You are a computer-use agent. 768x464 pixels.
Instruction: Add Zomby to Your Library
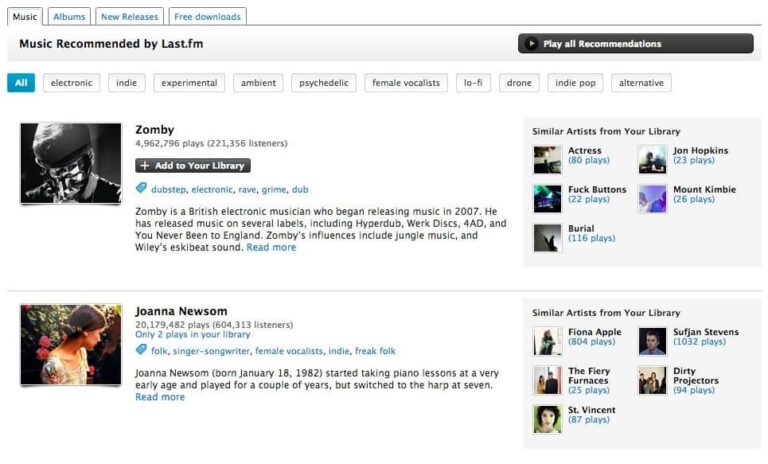[192, 166]
